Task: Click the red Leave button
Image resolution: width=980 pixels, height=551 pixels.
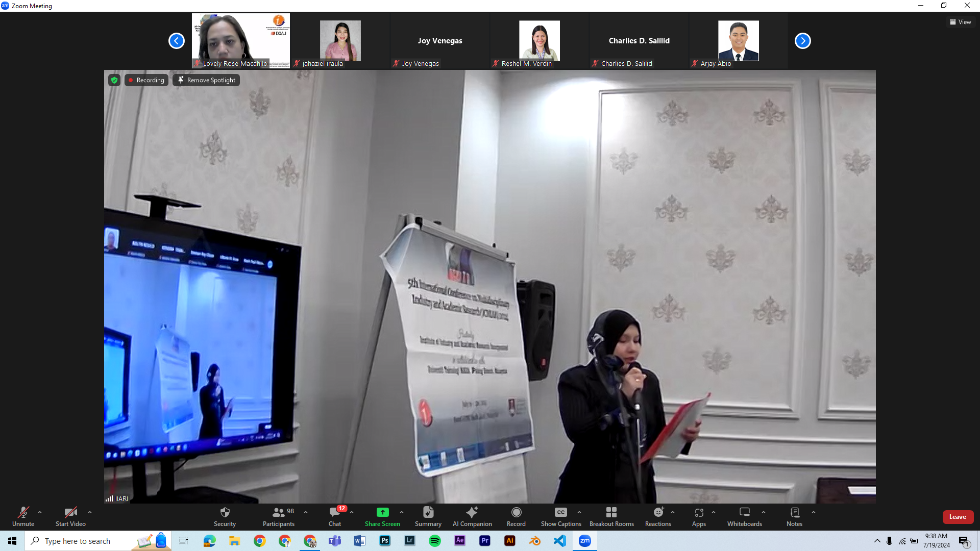Action: [x=958, y=517]
